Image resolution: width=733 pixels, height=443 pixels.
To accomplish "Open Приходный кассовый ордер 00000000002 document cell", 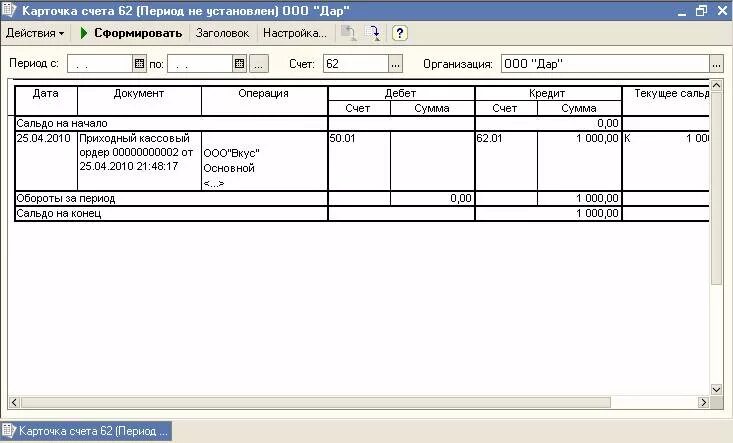I will pos(139,161).
